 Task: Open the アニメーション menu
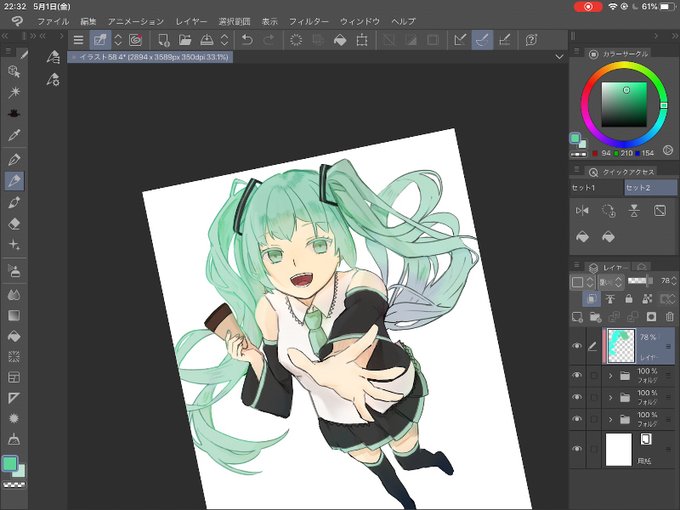pyautogui.click(x=136, y=21)
